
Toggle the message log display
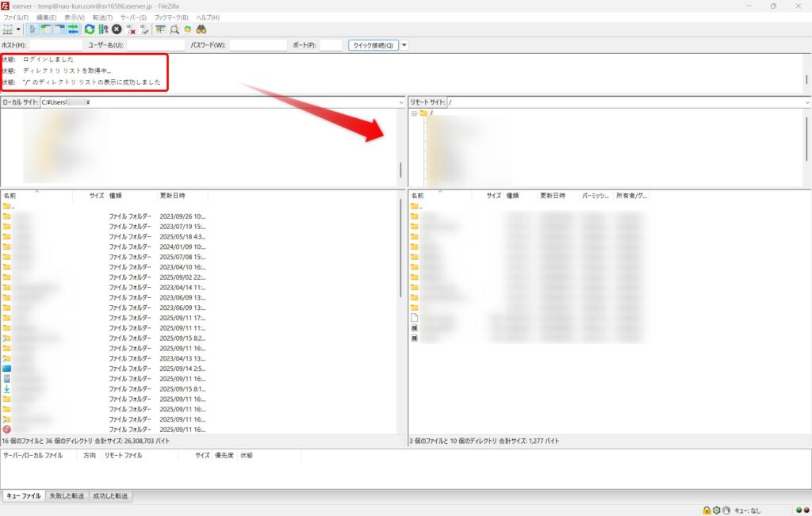click(x=33, y=29)
